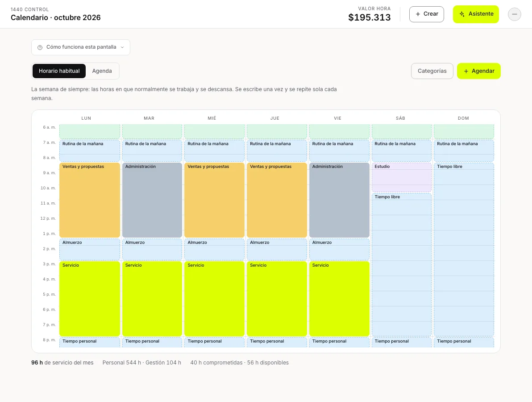Click '40 h comprometidas · 56 h disponibles'
Image resolution: width=532 pixels, height=402 pixels.
240,363
